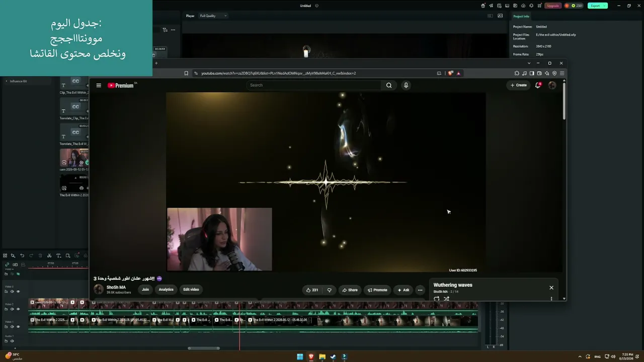Image resolution: width=644 pixels, height=362 pixels.
Task: Click the gift icon in Filmora's title bar
Action: (x=483, y=6)
